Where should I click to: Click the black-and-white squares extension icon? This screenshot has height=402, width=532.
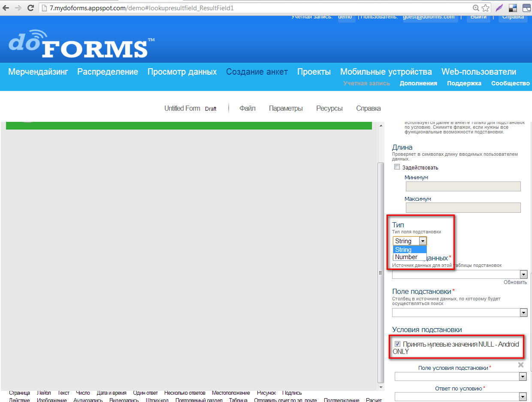512,8
